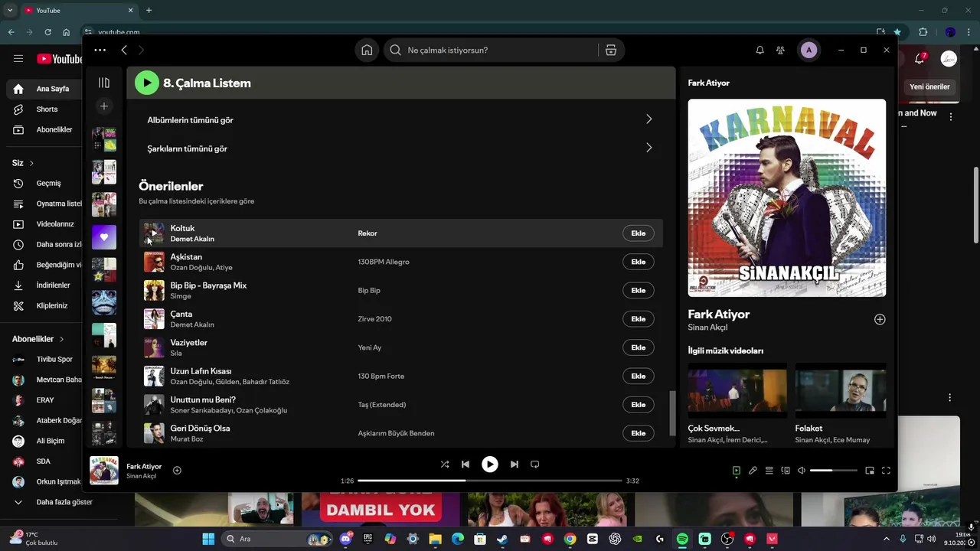Click Your Library icon in Spotify sidebar
980x551 pixels.
(104, 83)
